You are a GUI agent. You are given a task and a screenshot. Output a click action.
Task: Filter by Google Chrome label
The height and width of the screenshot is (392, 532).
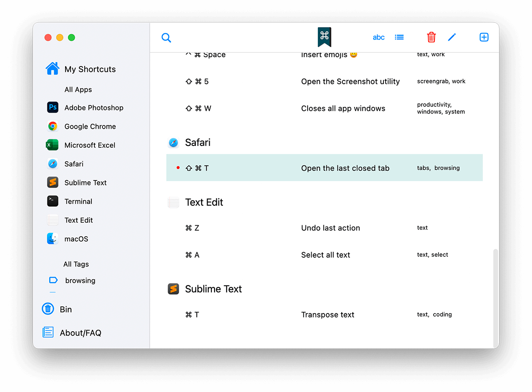click(90, 126)
